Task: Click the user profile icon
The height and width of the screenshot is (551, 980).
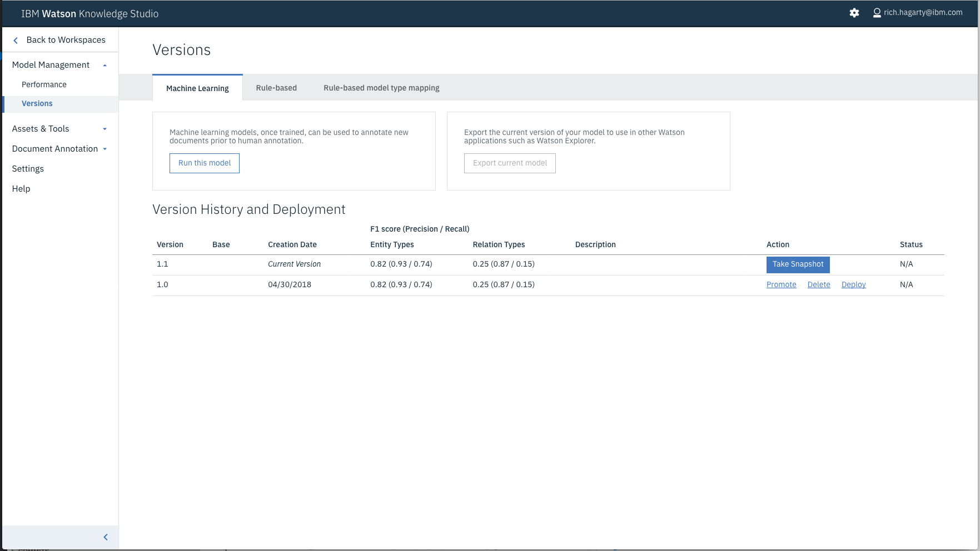Action: pyautogui.click(x=877, y=13)
